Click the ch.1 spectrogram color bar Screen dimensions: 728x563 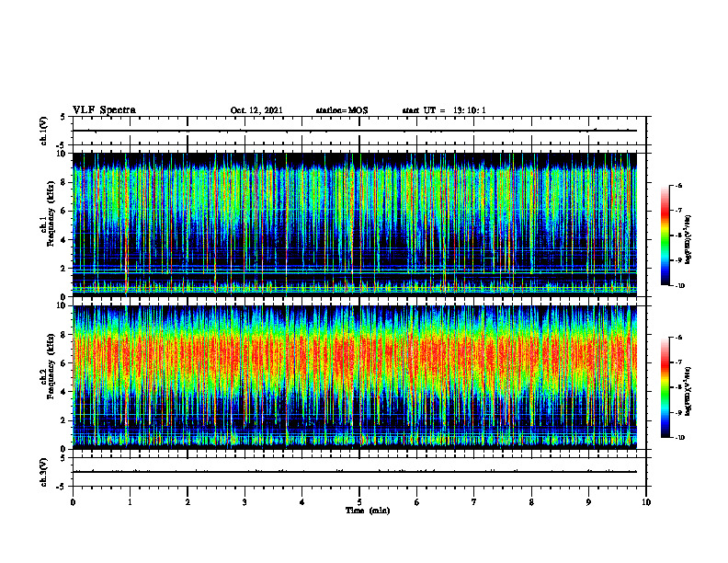[665, 236]
